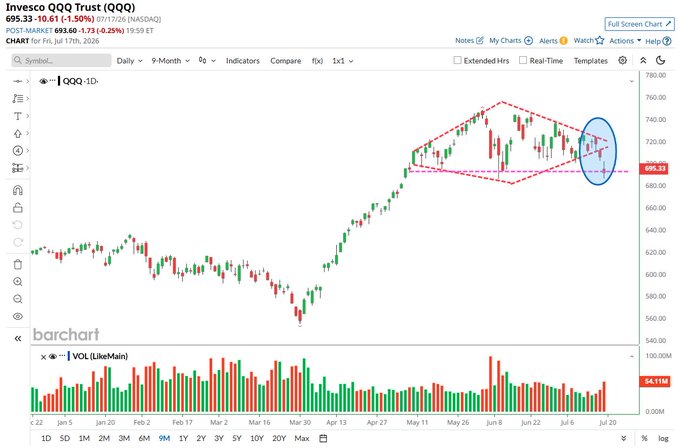Open the 1x1 grid layout dropdown
This screenshot has height=448, width=679.
pos(343,61)
